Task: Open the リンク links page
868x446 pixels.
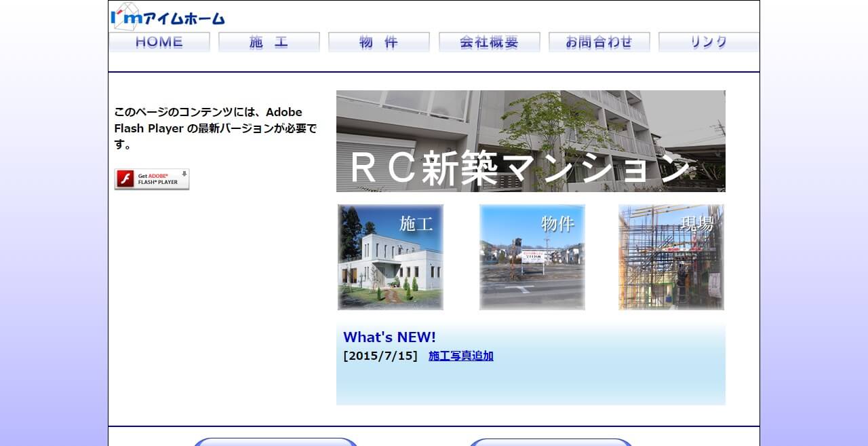Action: (709, 41)
